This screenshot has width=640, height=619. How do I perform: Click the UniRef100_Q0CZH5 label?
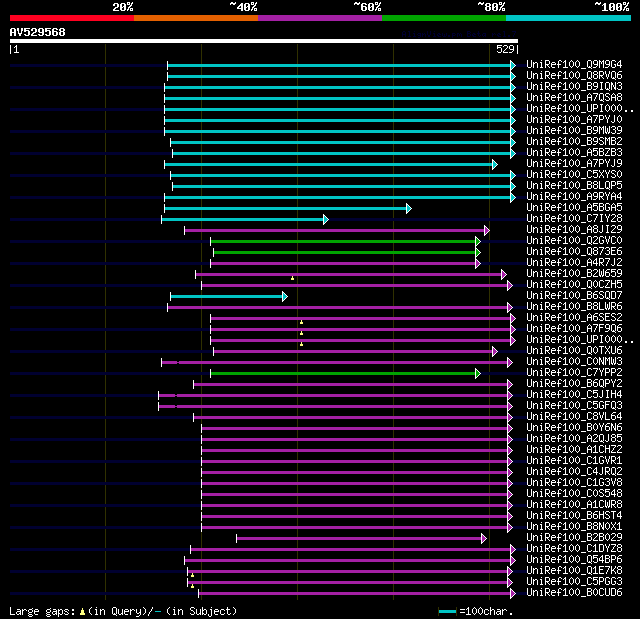pyautogui.click(x=574, y=285)
